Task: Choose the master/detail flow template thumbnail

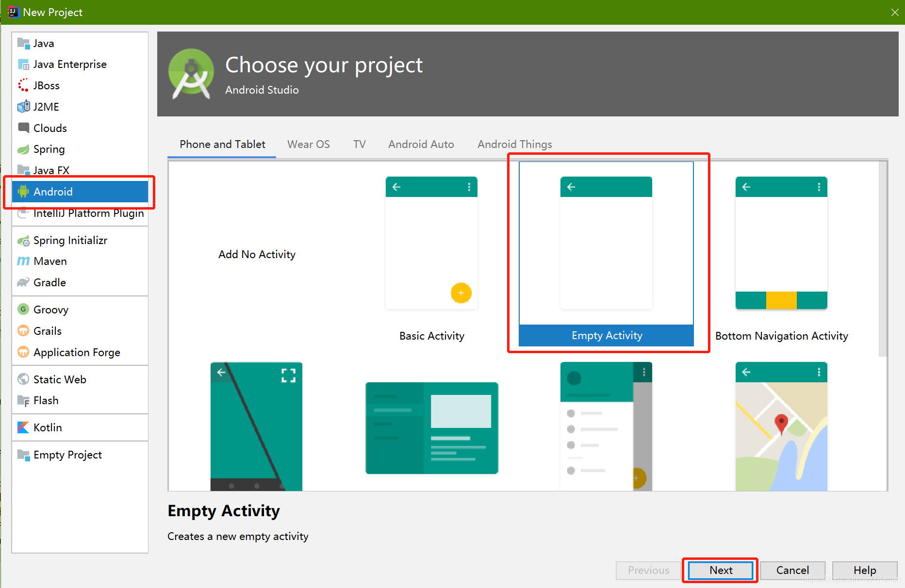Action: [x=431, y=428]
